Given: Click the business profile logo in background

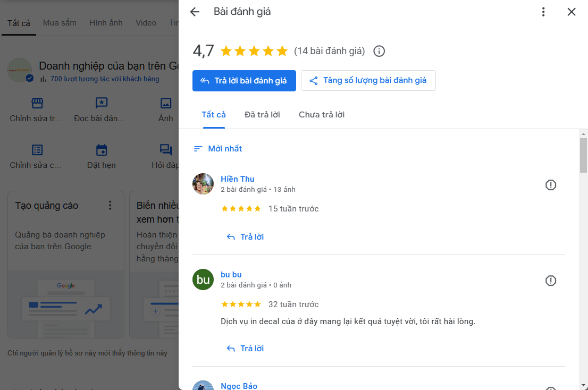Looking at the screenshot, I should coord(20,70).
